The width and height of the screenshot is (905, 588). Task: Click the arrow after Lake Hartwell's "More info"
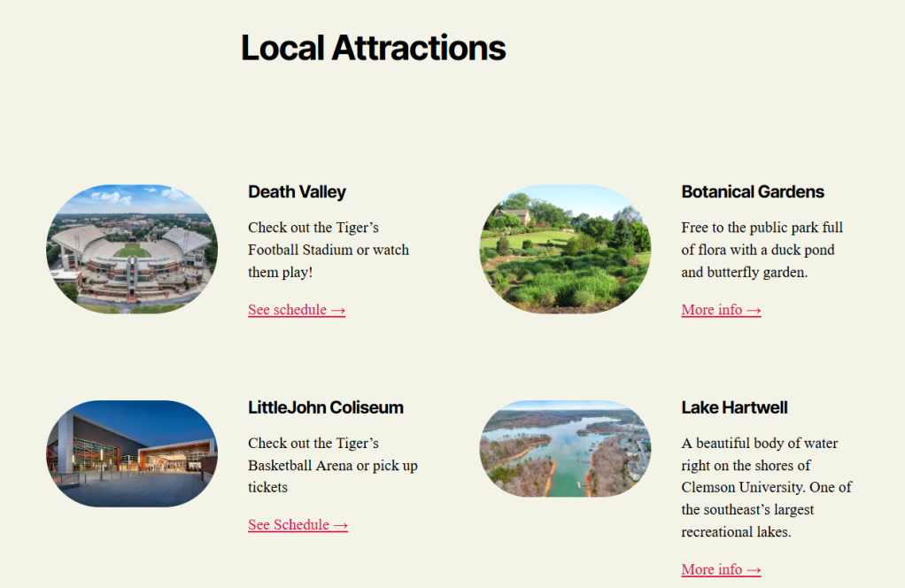coord(754,569)
